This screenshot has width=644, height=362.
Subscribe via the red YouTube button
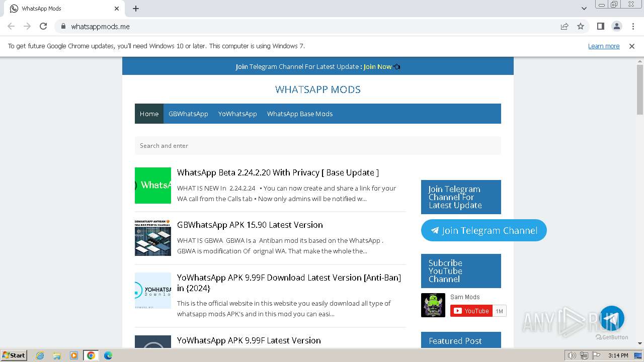(x=471, y=311)
